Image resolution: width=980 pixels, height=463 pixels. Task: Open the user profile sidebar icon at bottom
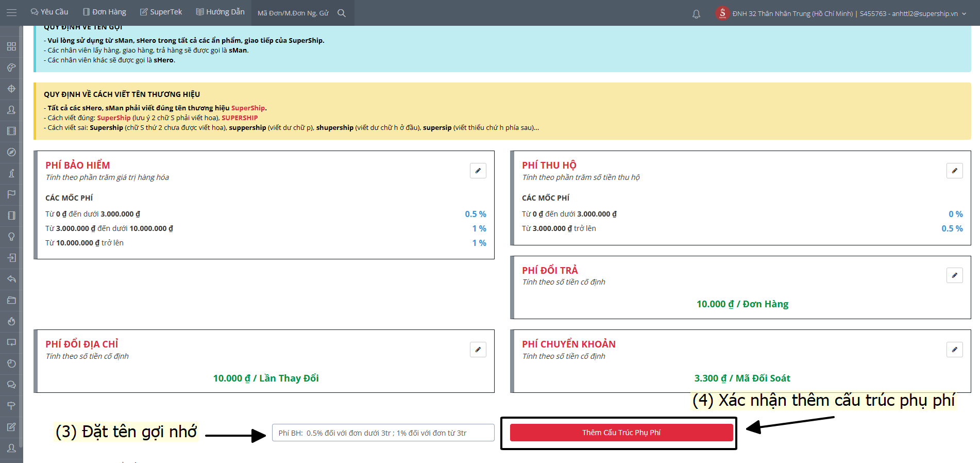point(11,448)
